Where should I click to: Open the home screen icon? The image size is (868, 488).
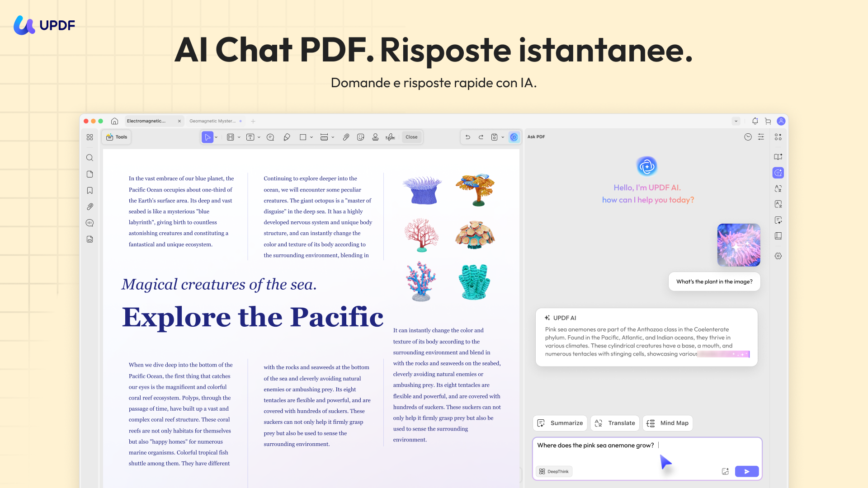pos(115,121)
